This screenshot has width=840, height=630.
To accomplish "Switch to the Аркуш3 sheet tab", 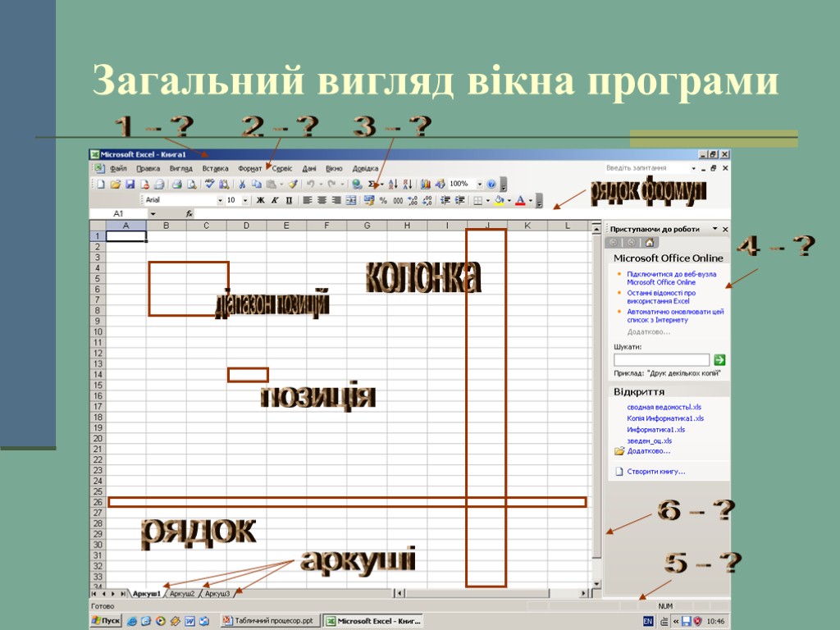I will pos(217,594).
